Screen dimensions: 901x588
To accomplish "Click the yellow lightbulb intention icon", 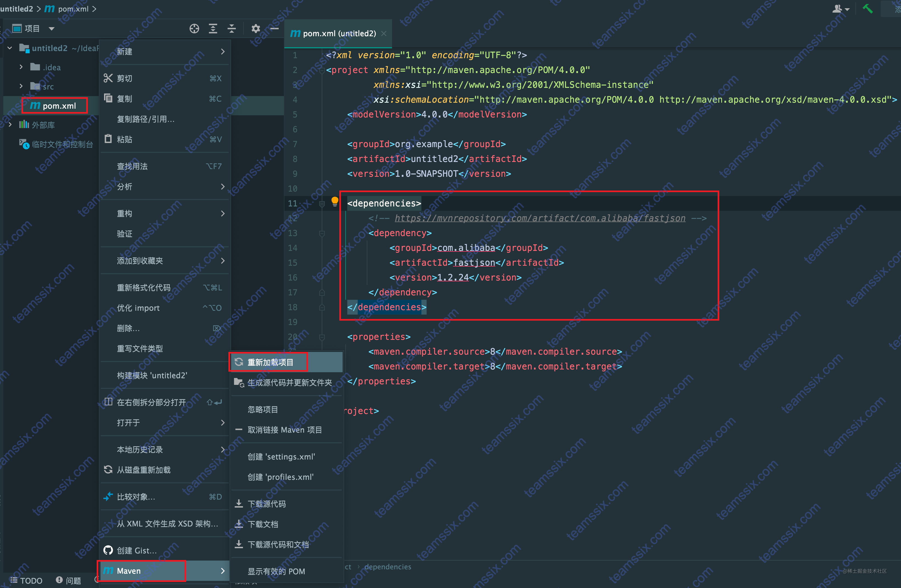I will click(335, 201).
